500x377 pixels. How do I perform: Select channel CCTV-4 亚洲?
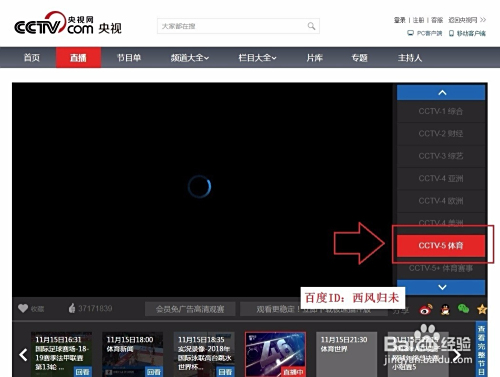click(x=441, y=178)
